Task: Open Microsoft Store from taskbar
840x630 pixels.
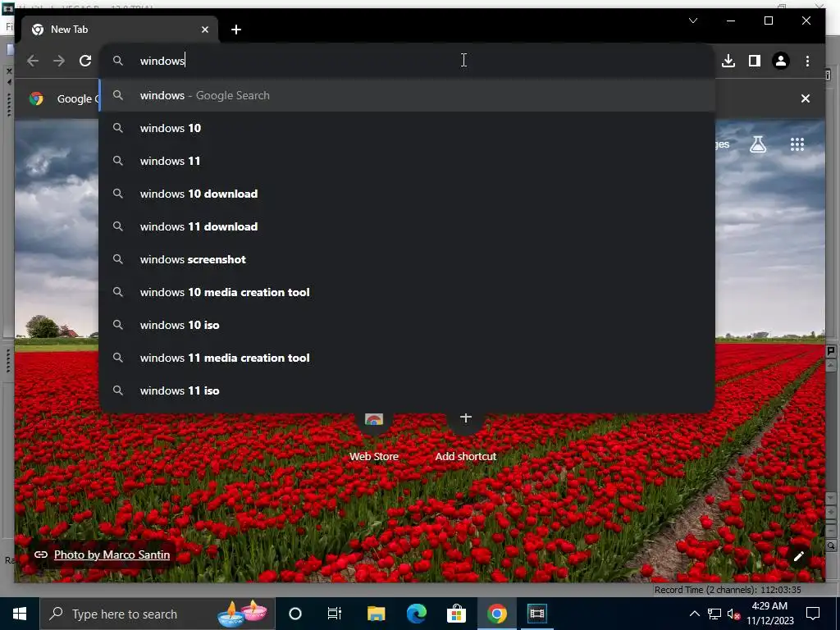Action: pyautogui.click(x=456, y=614)
